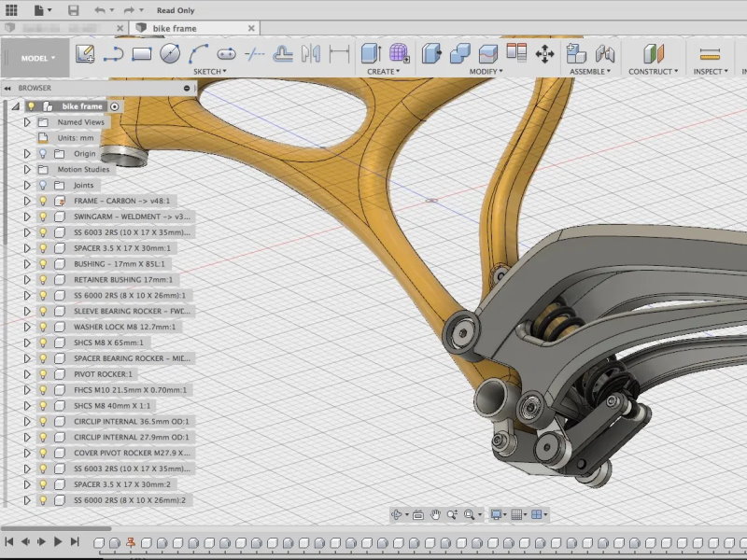The width and height of the screenshot is (747, 560).
Task: Play the design timeline
Action: tap(58, 541)
